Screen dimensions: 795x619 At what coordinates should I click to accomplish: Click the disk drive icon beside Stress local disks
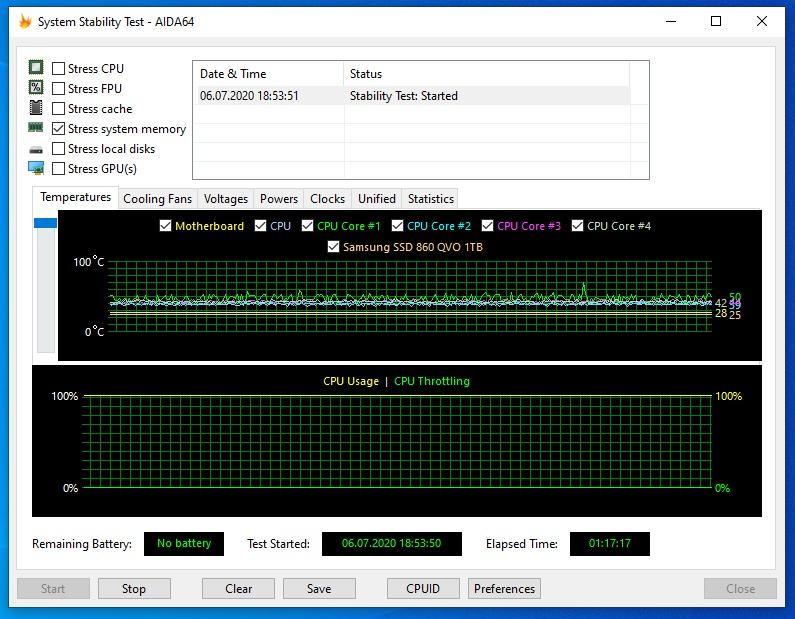tap(36, 150)
